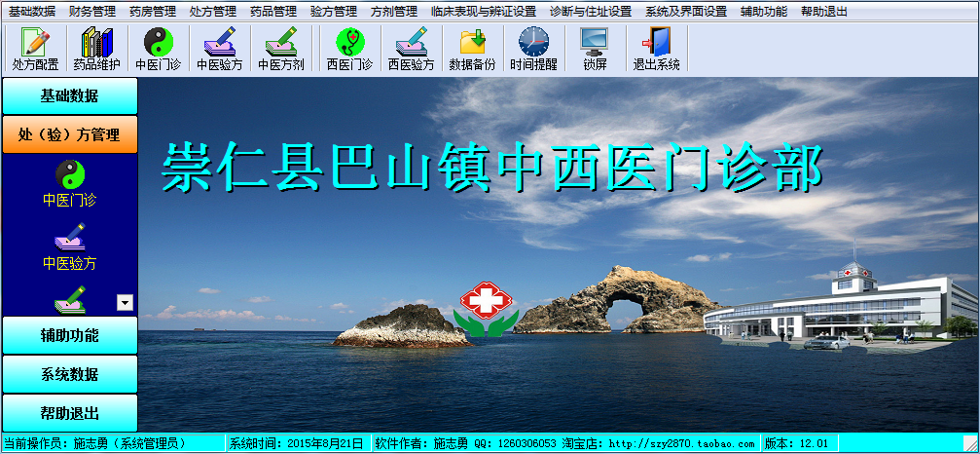Viewport: 980px width, 454px height.
Task: Expand sidebar 帮助退出 button
Action: click(69, 413)
